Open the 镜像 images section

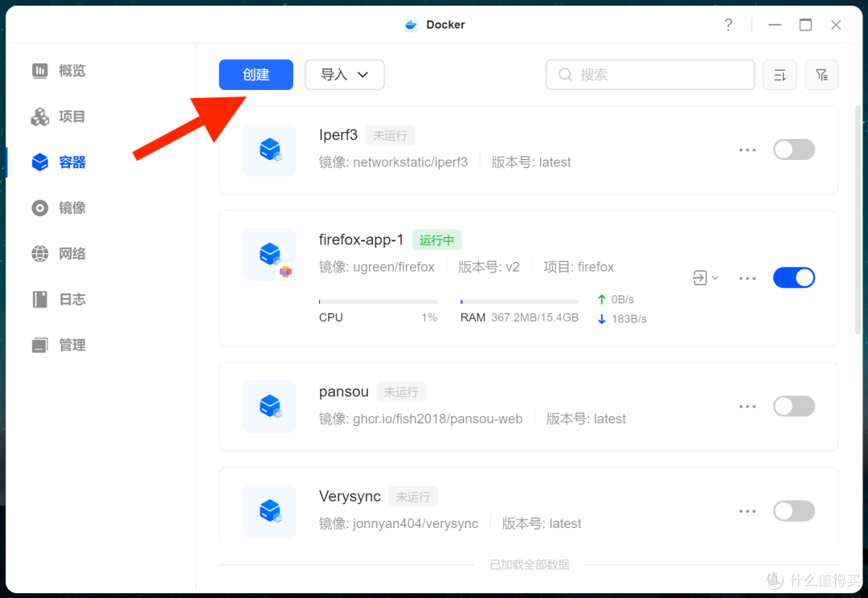[59, 208]
